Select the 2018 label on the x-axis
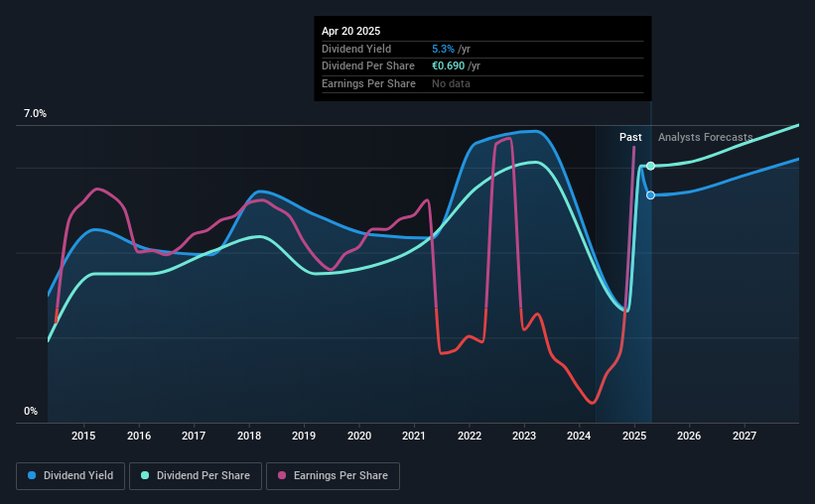The height and width of the screenshot is (504, 815). click(249, 436)
